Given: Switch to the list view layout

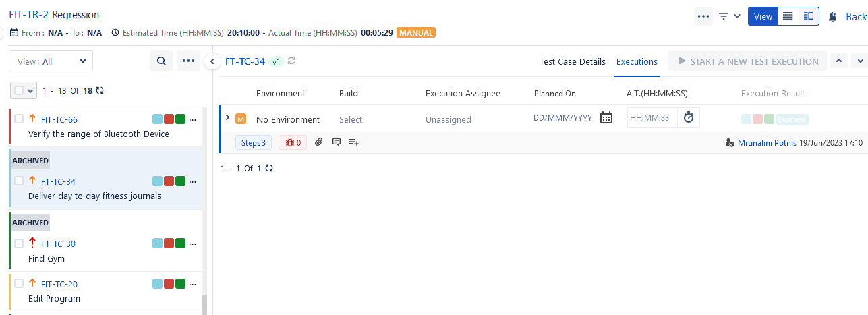Looking at the screenshot, I should tap(788, 16).
